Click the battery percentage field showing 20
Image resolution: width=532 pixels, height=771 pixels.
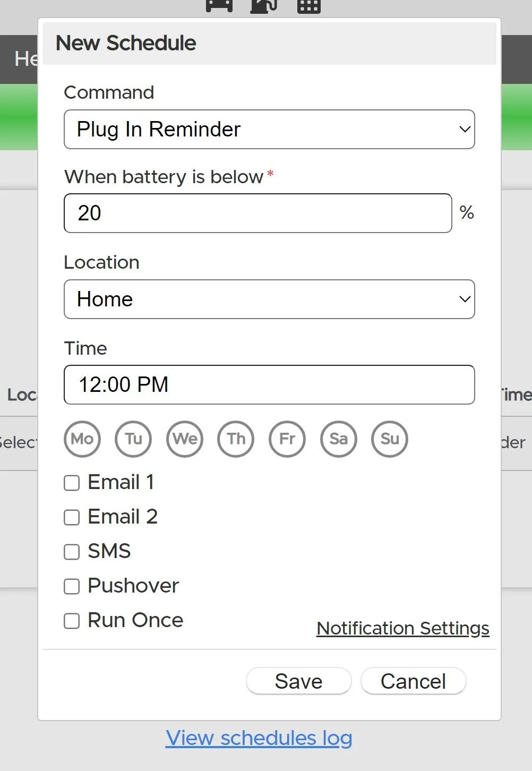coord(258,213)
